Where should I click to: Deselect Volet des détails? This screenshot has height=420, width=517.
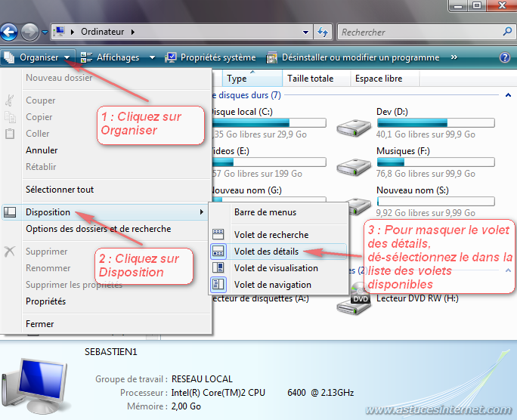[266, 252]
